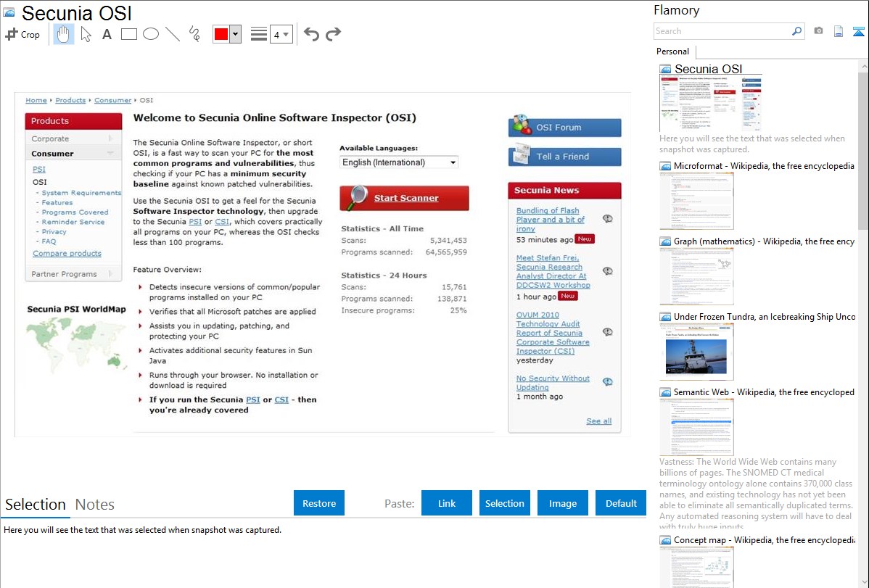Open the line width 4 dropdown

click(281, 34)
